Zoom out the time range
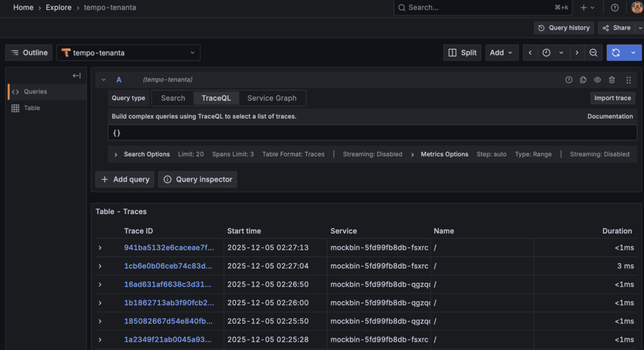Viewport: 644px width, 350px height. point(594,53)
